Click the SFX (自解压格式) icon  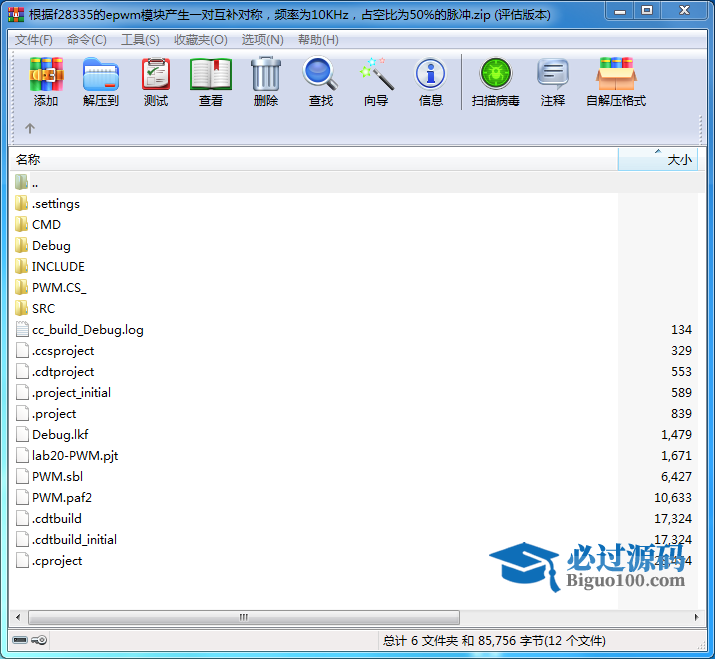coord(616,82)
